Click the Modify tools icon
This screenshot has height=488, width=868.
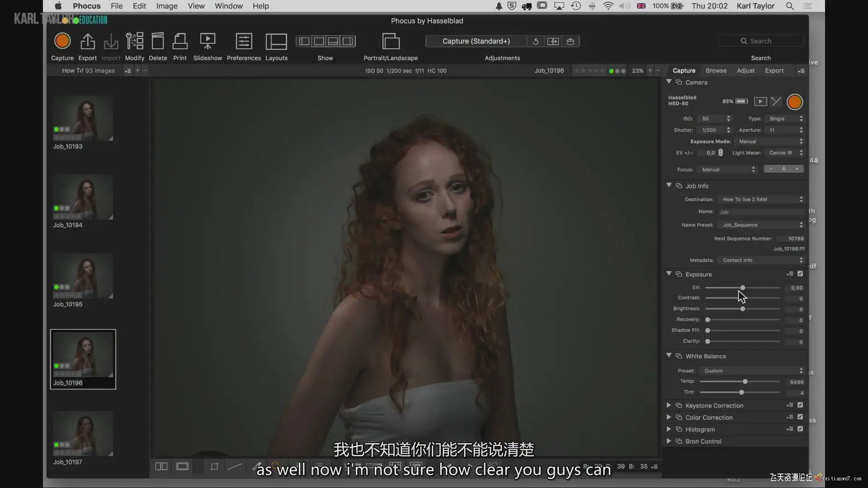point(134,41)
